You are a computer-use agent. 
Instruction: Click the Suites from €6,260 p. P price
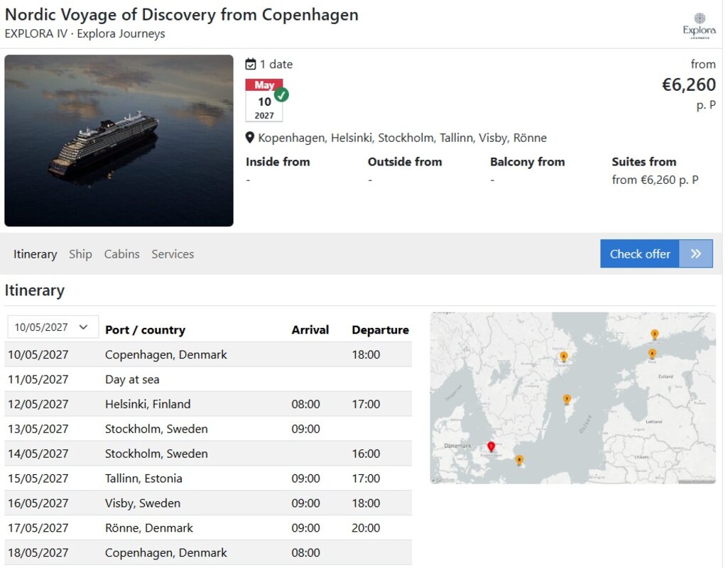coord(655,180)
